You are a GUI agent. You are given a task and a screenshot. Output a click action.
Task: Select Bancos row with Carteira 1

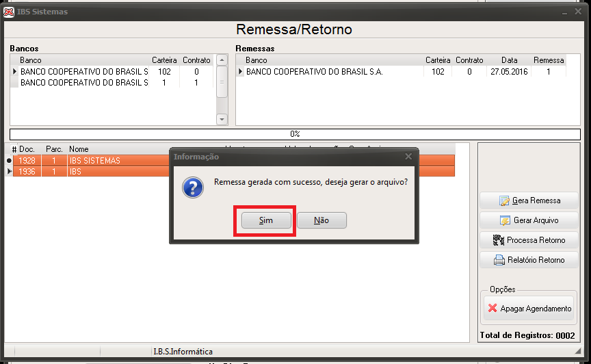113,83
